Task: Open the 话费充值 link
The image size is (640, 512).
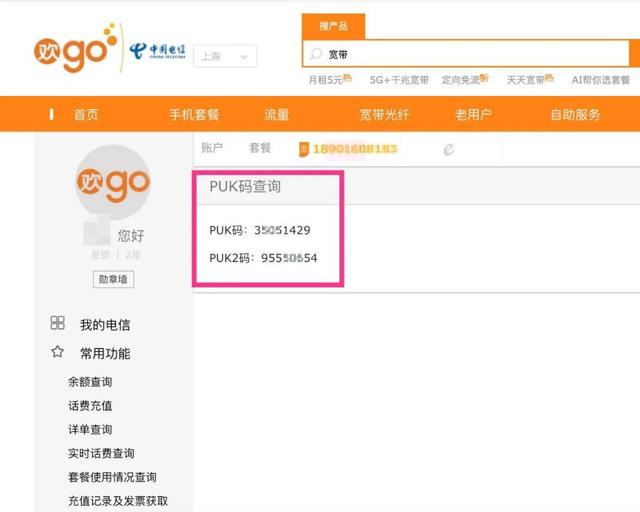Action: coord(90,406)
